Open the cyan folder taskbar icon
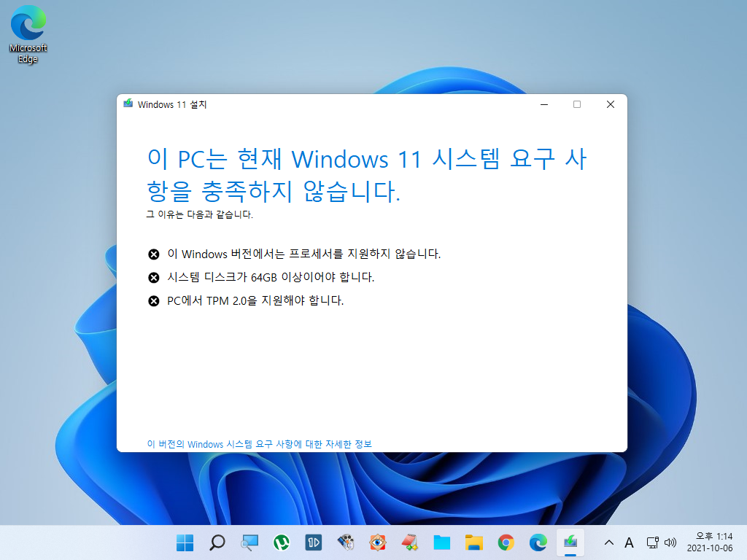The height and width of the screenshot is (560, 747). pos(442,542)
